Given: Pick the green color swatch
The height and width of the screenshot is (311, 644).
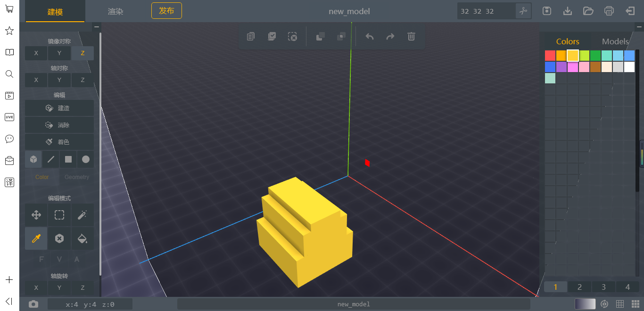Looking at the screenshot, I should point(595,56).
